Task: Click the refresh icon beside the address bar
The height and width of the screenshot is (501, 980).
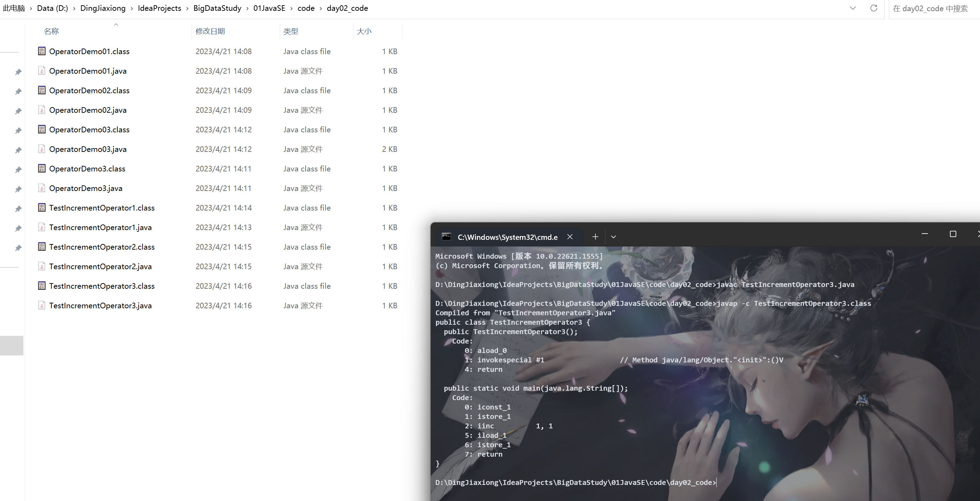Action: [x=874, y=8]
